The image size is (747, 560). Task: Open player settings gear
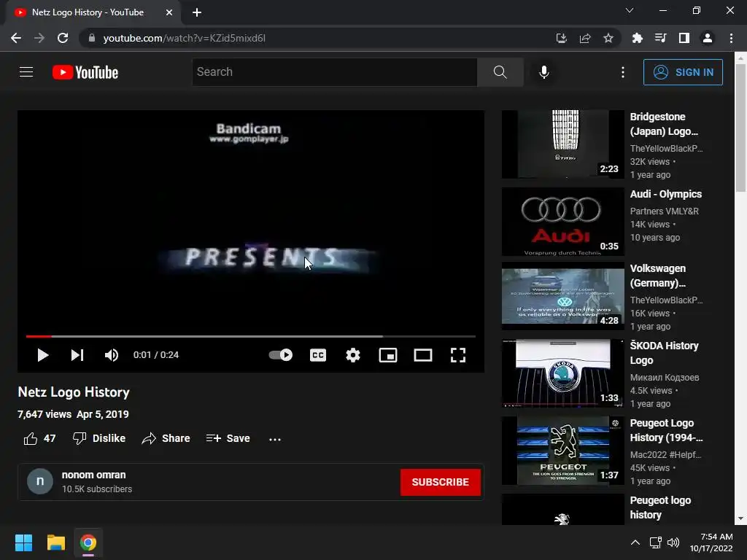(353, 355)
